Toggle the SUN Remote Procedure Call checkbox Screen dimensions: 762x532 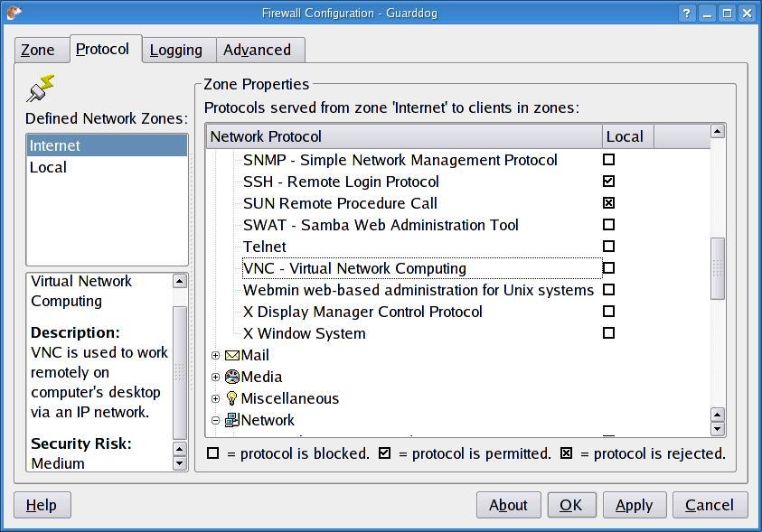point(608,202)
